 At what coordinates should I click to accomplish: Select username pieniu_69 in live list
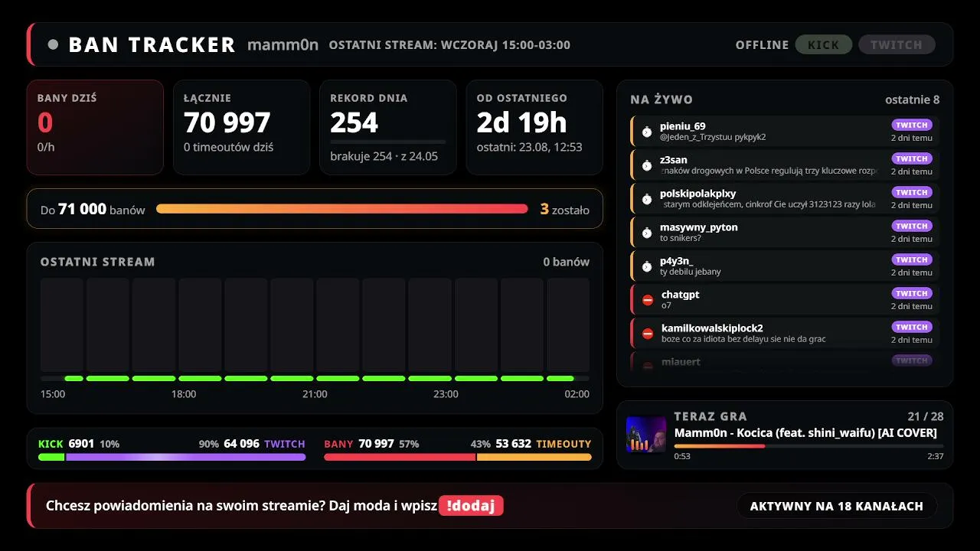pos(683,126)
